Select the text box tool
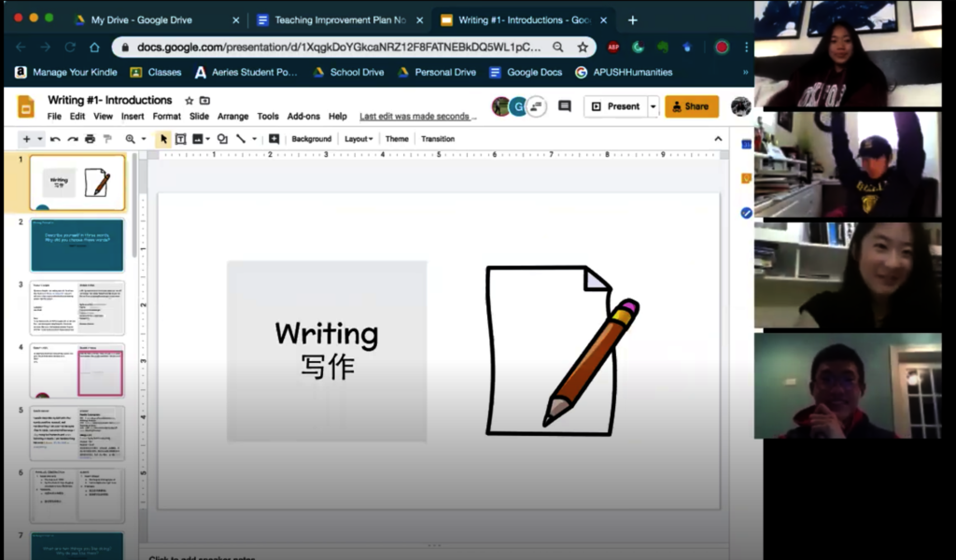956x560 pixels. (x=180, y=139)
